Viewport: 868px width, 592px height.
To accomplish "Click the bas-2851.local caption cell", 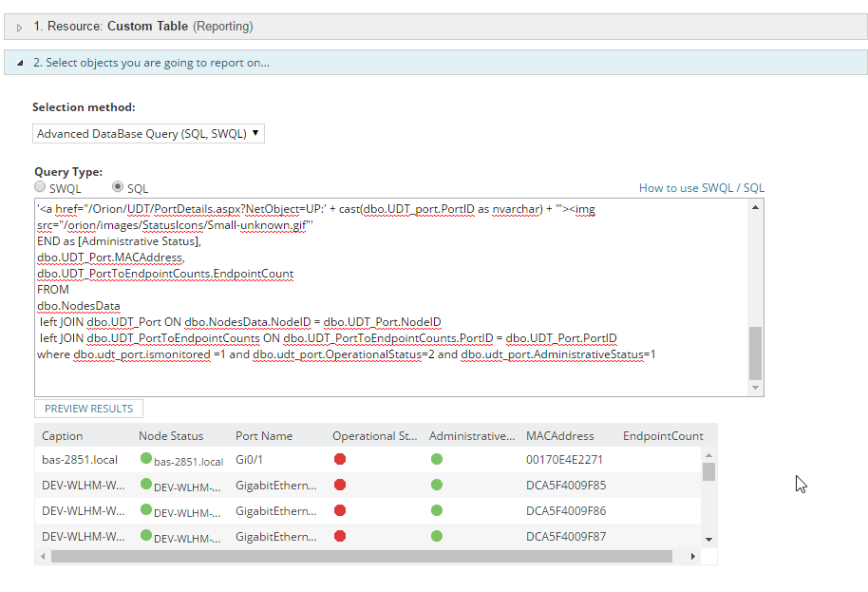I will coord(80,460).
